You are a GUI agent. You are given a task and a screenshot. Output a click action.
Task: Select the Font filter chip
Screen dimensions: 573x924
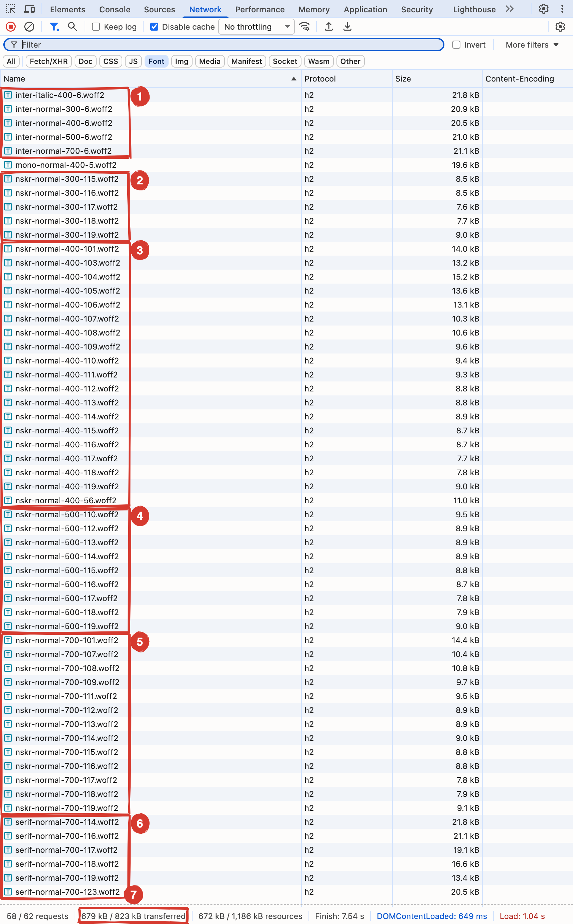click(x=156, y=61)
